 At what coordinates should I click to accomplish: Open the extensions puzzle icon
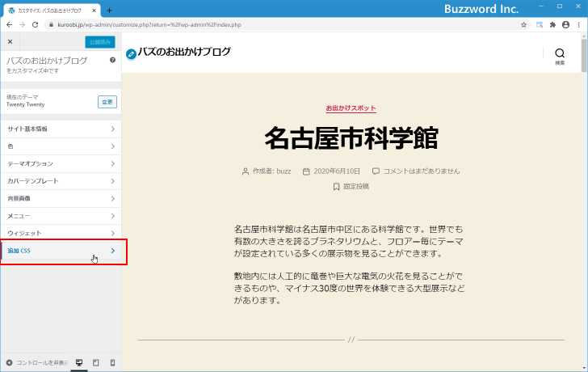552,25
